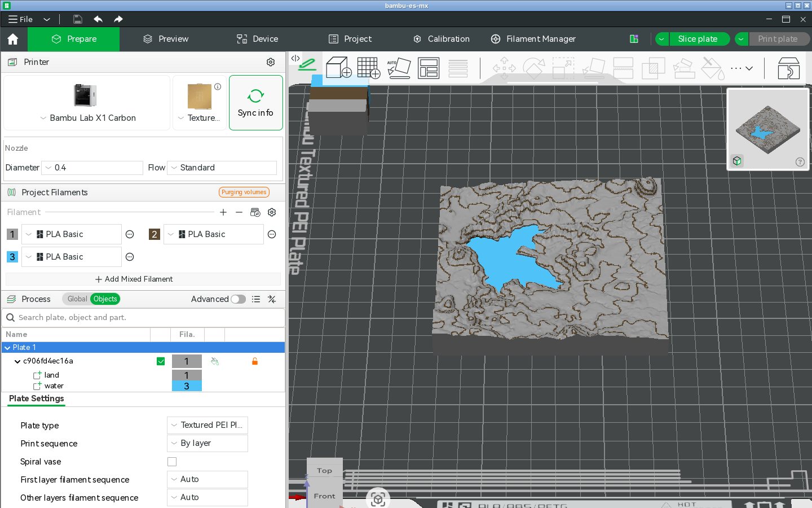
Task: Click the Auto orient icon
Action: tap(399, 68)
